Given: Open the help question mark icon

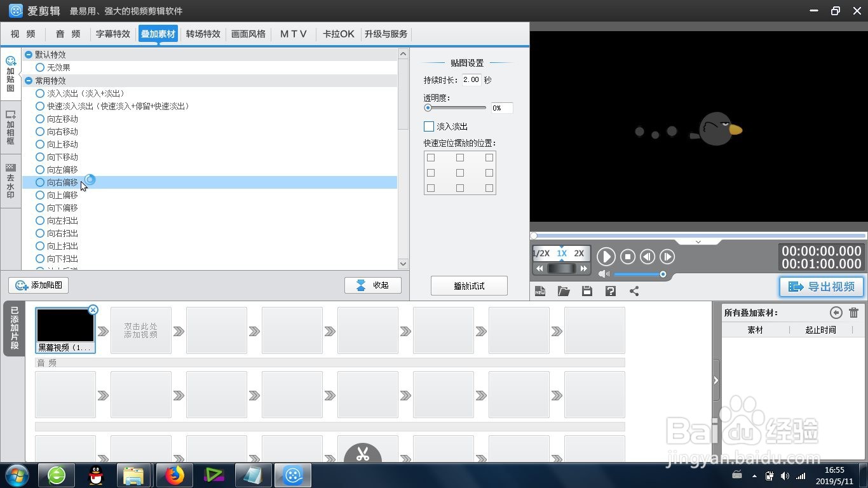Looking at the screenshot, I should pyautogui.click(x=611, y=291).
